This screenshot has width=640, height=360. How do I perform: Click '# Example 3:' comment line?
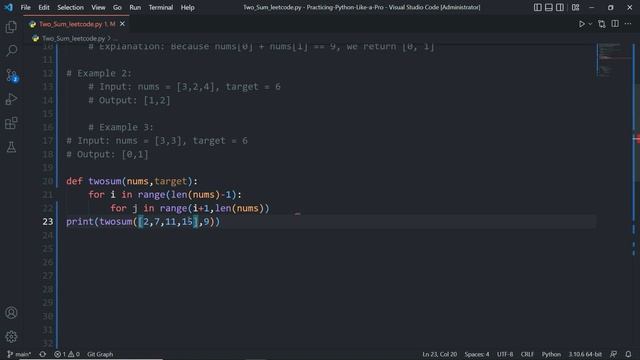click(121, 127)
